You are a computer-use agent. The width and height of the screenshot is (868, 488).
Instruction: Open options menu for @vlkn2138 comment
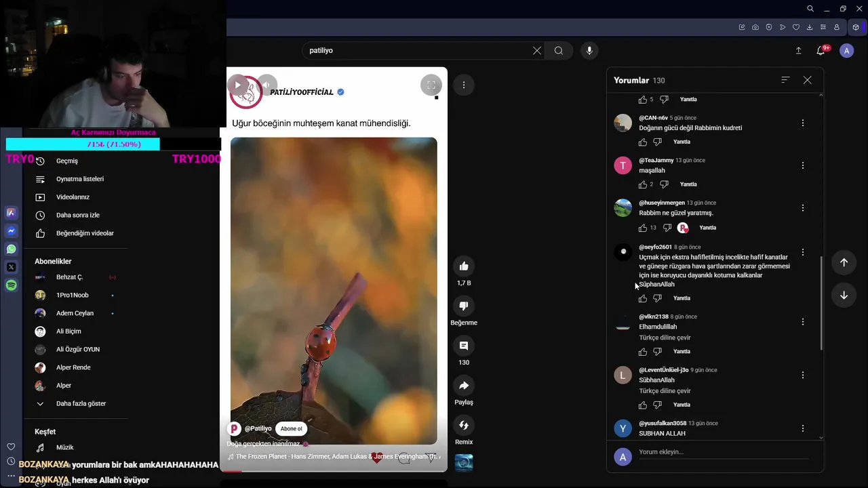803,322
